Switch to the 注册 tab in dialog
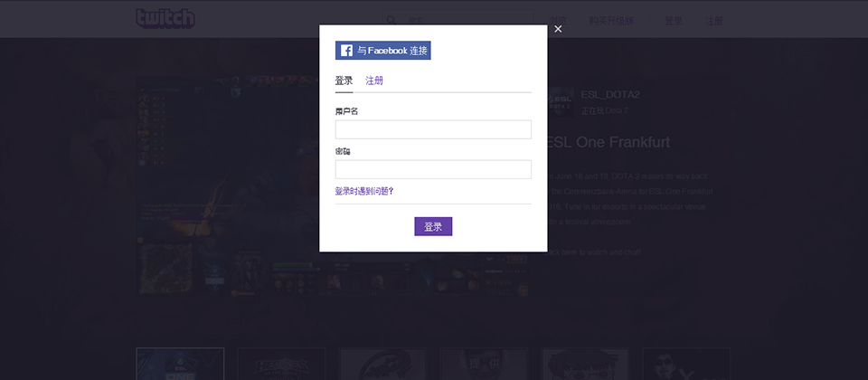 [374, 81]
